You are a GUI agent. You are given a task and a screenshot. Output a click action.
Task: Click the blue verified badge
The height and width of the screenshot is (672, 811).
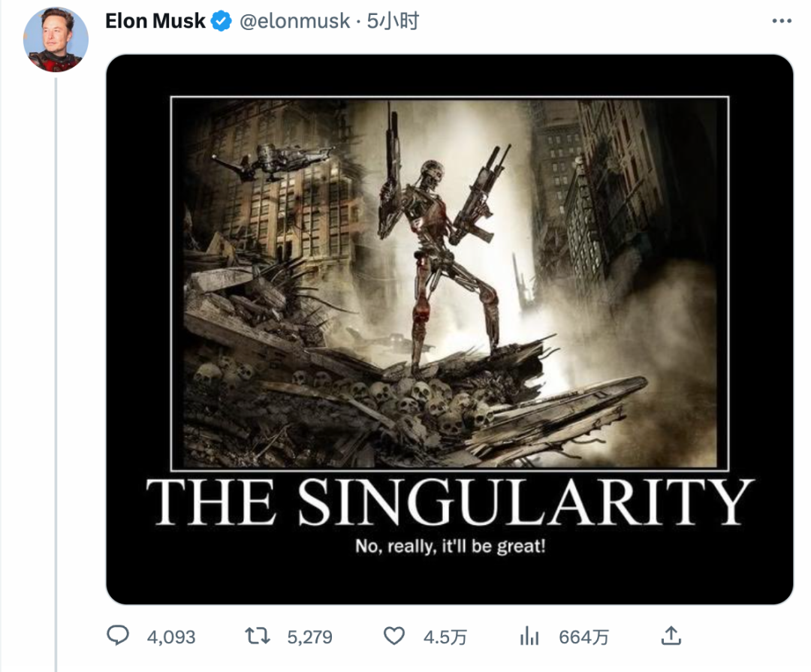click(221, 22)
